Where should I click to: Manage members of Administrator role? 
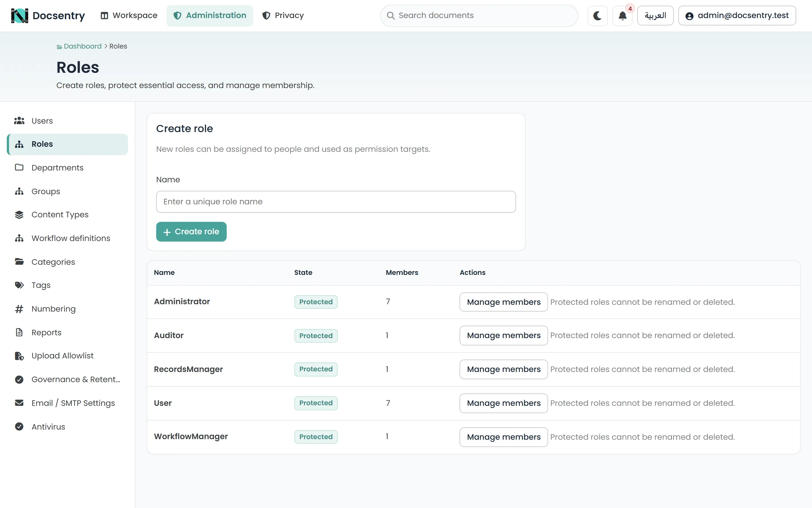504,302
